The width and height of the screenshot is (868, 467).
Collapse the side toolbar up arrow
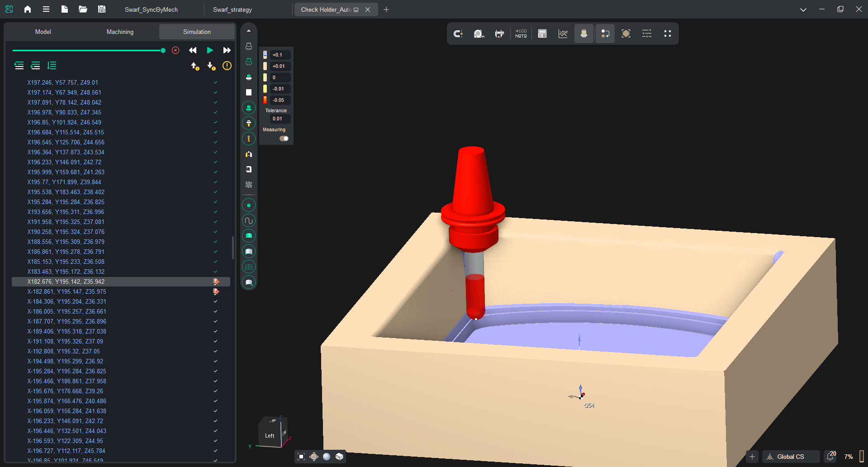[x=249, y=31]
